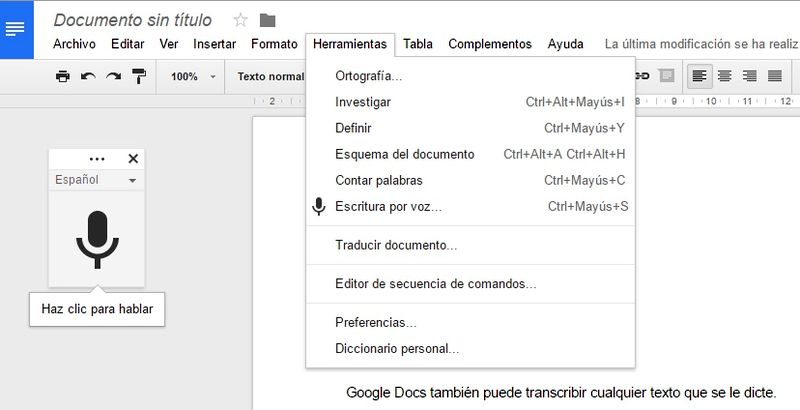Choose Contar palabras
This screenshot has height=410, width=800.
pyautogui.click(x=470, y=181)
